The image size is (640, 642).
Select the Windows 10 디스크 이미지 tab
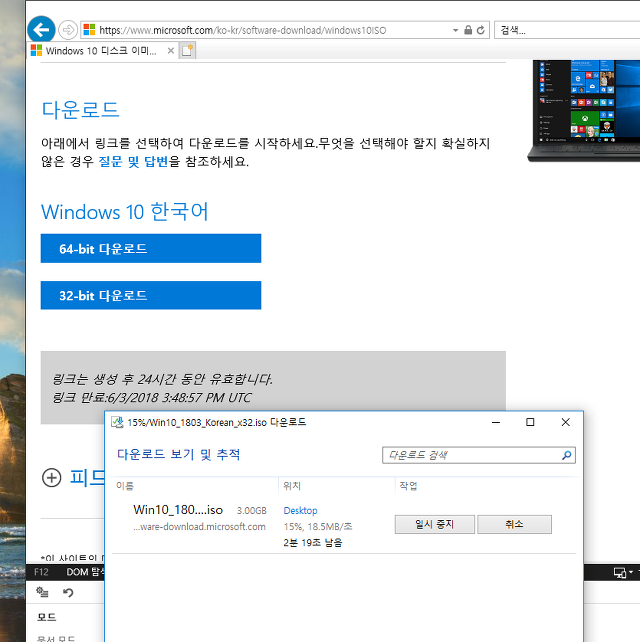[x=101, y=51]
